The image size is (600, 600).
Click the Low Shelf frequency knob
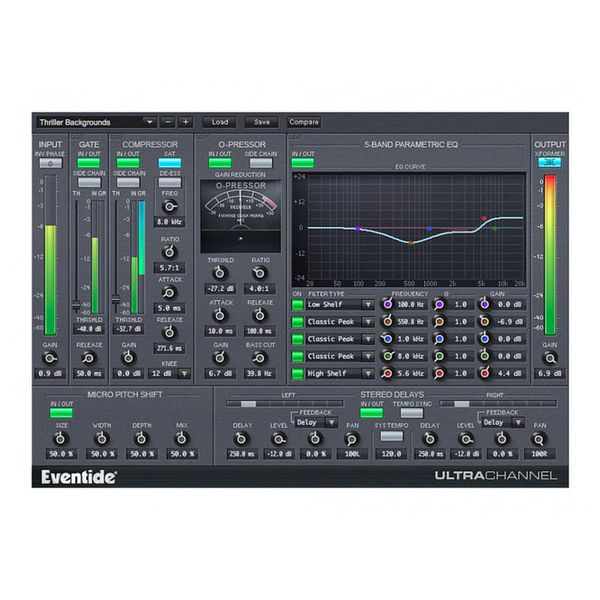(x=388, y=305)
